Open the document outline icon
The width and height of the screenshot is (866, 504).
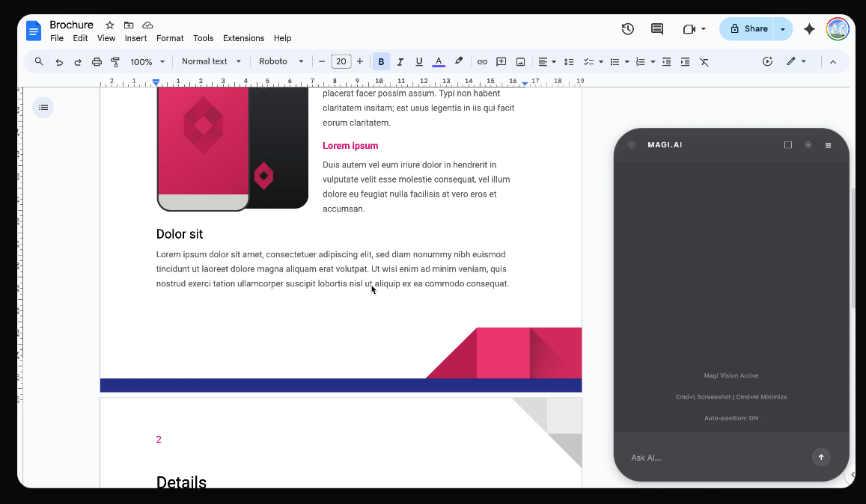(43, 107)
